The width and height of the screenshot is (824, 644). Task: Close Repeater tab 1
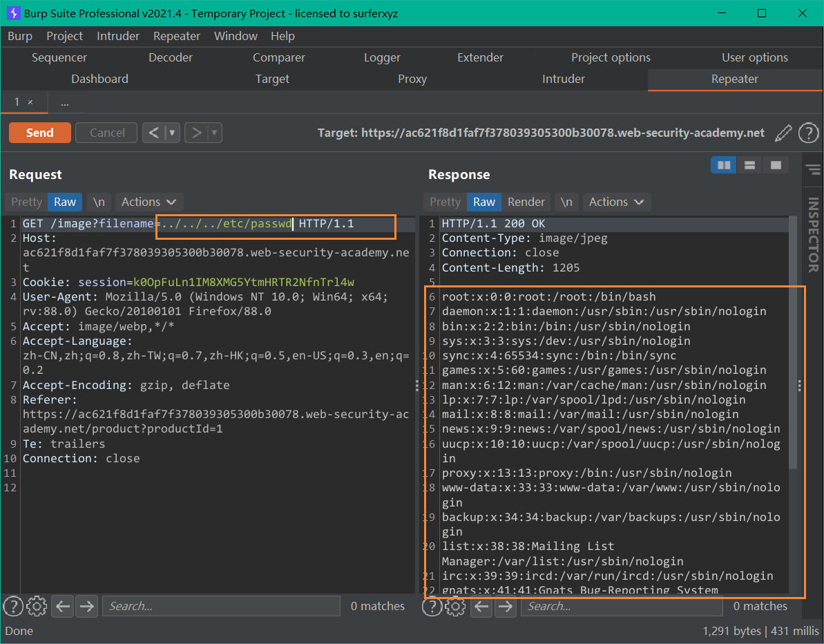(30, 102)
